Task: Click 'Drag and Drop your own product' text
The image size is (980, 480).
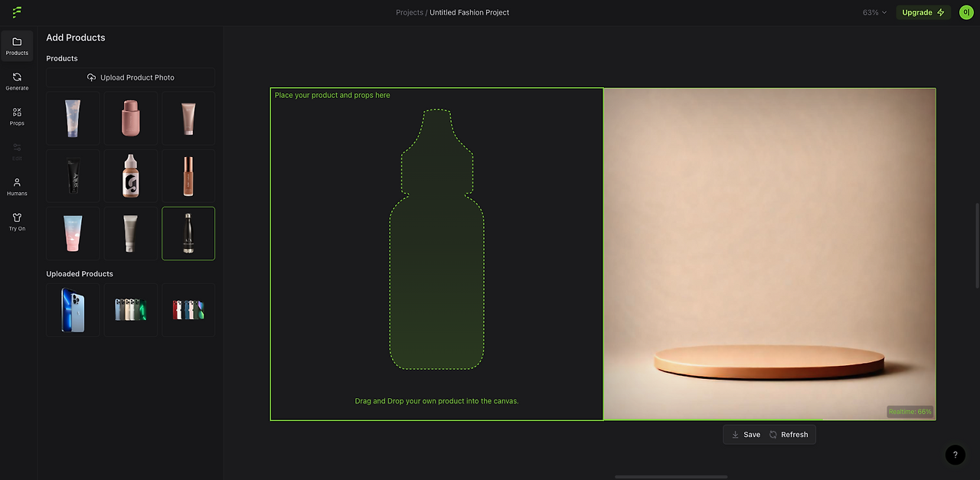Action: (436, 401)
